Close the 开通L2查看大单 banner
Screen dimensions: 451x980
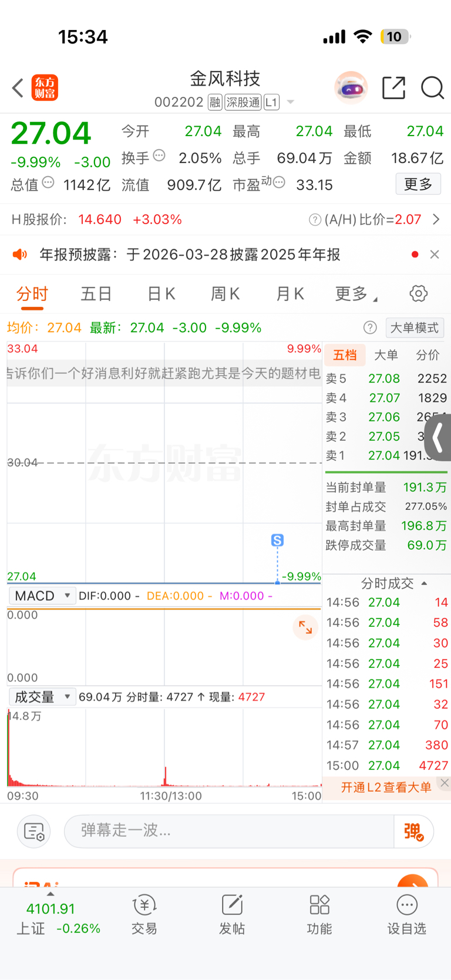(445, 783)
